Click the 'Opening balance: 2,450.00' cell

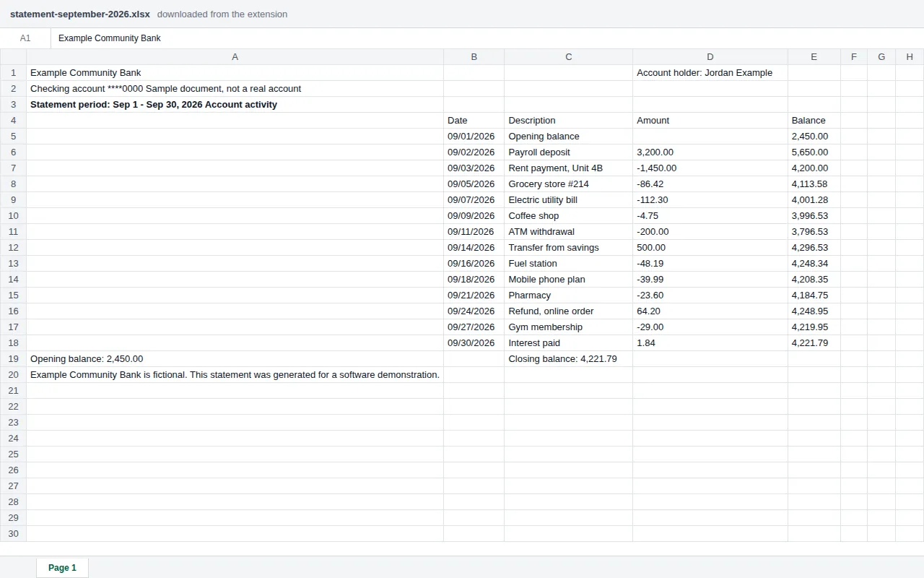[235, 359]
